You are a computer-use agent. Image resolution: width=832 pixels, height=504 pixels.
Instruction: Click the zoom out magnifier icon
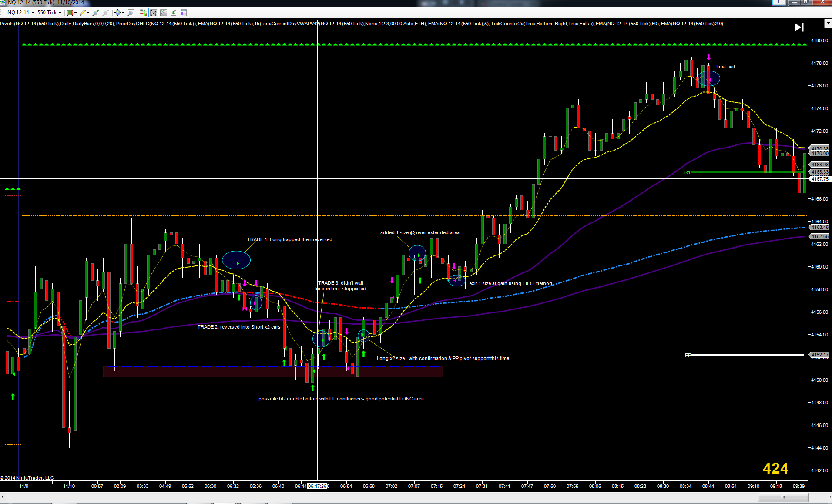tap(105, 13)
